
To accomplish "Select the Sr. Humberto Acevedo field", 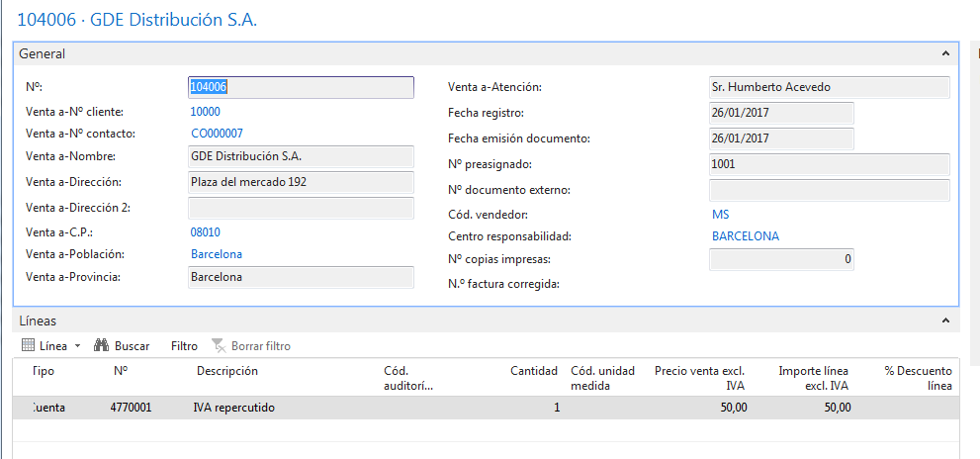I will (830, 88).
